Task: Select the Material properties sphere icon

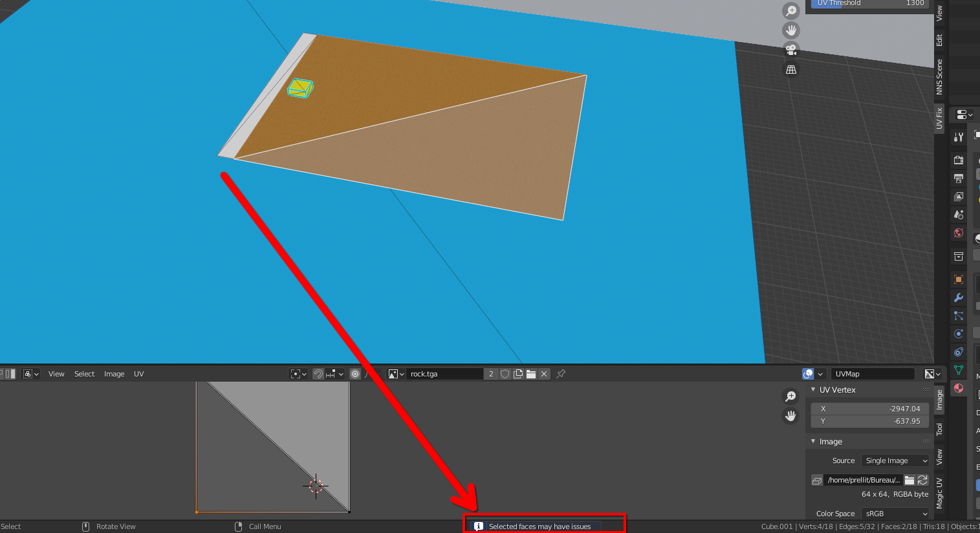Action: point(958,387)
